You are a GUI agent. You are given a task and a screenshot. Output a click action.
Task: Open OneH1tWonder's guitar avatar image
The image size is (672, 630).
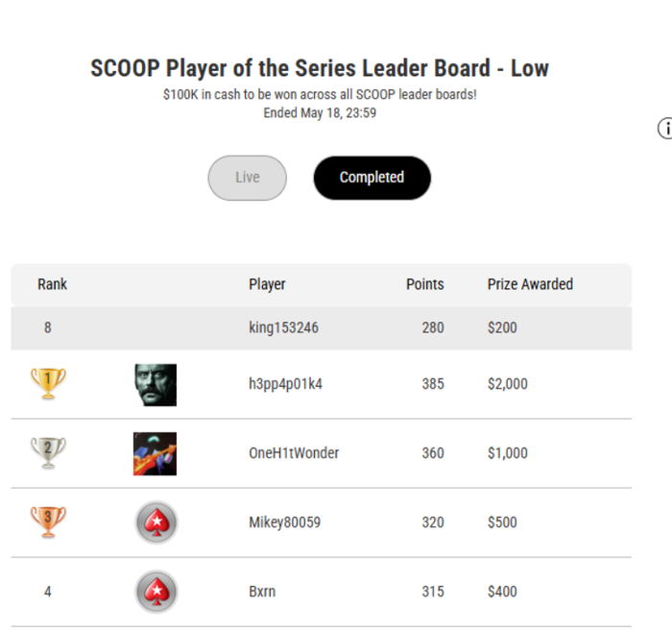156,453
